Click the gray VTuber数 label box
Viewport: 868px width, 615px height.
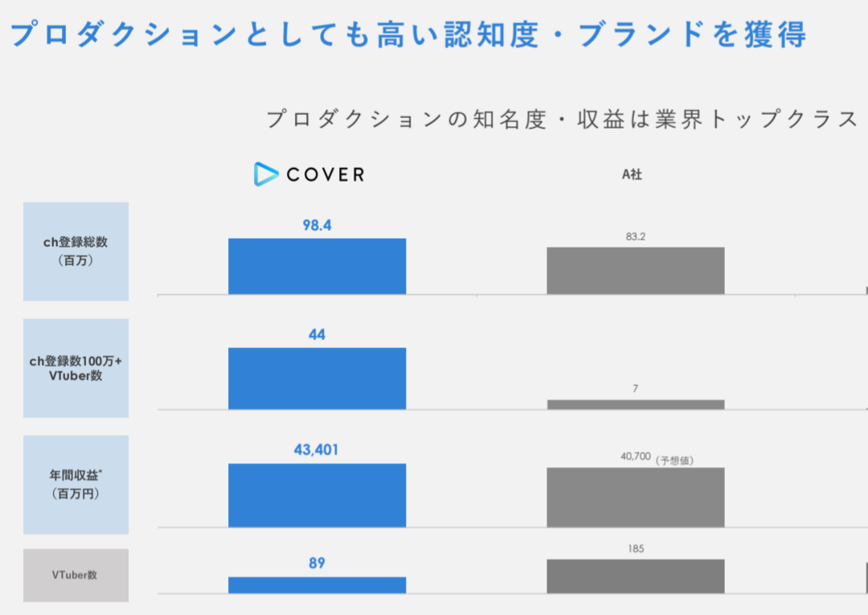76,575
